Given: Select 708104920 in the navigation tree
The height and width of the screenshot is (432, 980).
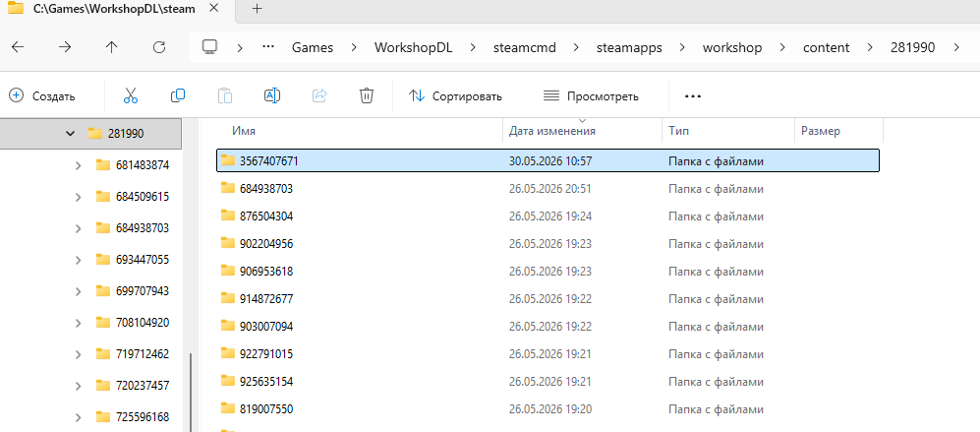Looking at the screenshot, I should [143, 323].
